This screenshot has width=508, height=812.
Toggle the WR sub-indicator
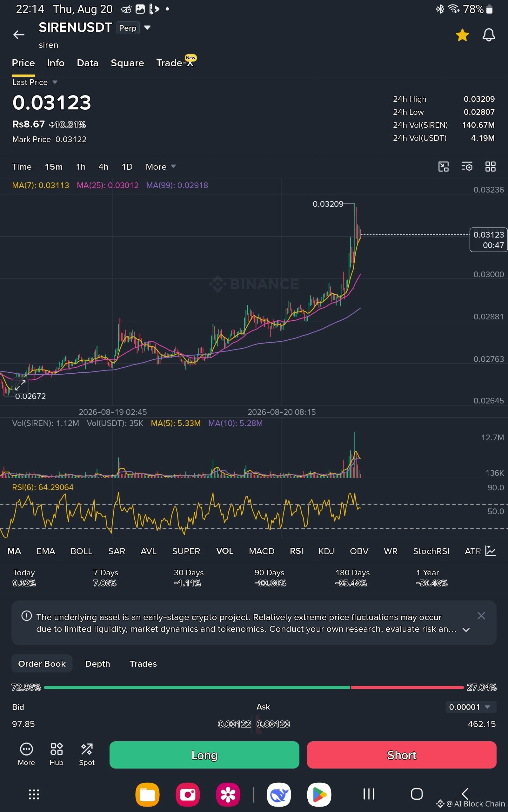pyautogui.click(x=391, y=551)
